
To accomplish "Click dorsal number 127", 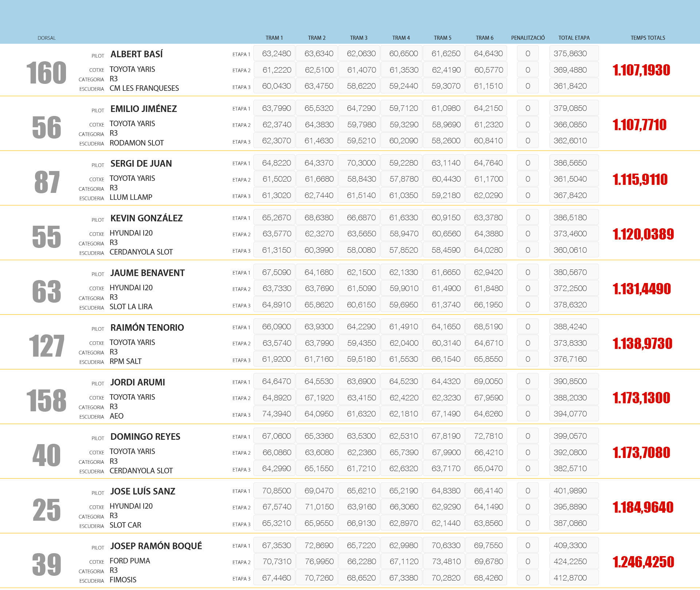I will tap(46, 346).
